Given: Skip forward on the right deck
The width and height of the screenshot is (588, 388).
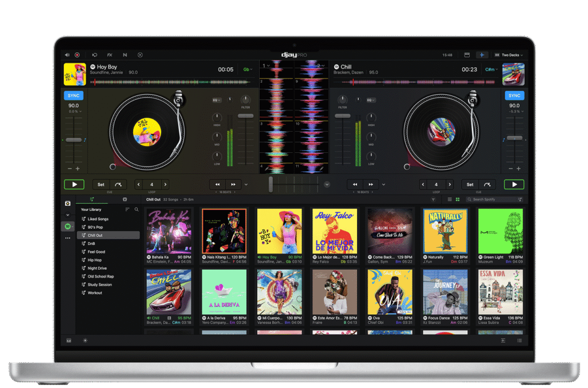Looking at the screenshot, I should coord(371,185).
